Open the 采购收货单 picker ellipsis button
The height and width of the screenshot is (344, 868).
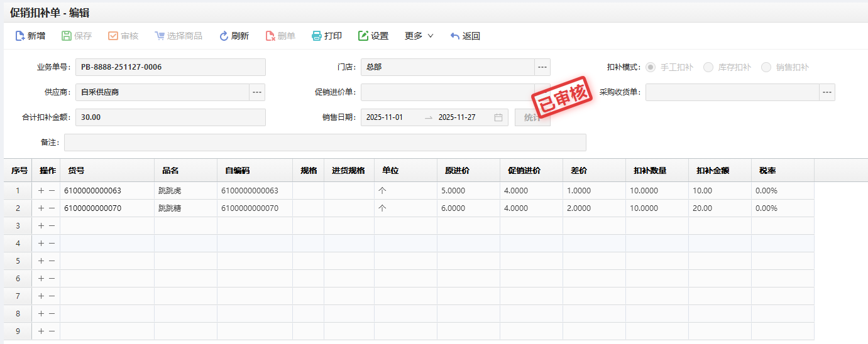click(827, 92)
